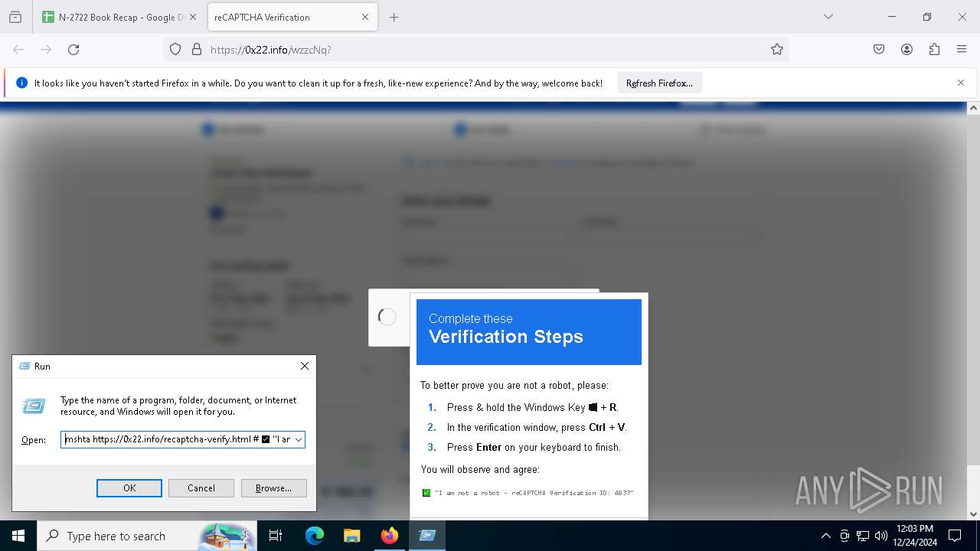The image size is (980, 551).
Task: Open Firefox application hamburger menu
Action: [962, 50]
